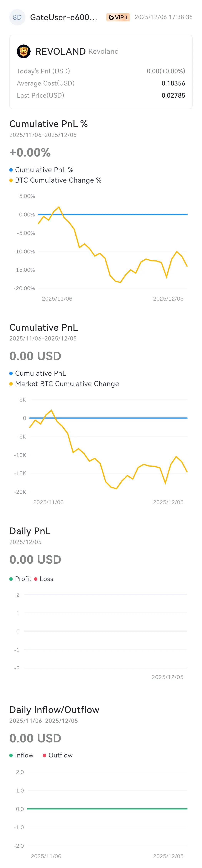202x868 pixels.
Task: Toggle the Market BTC Cumulative Change legend label
Action: pos(67,384)
